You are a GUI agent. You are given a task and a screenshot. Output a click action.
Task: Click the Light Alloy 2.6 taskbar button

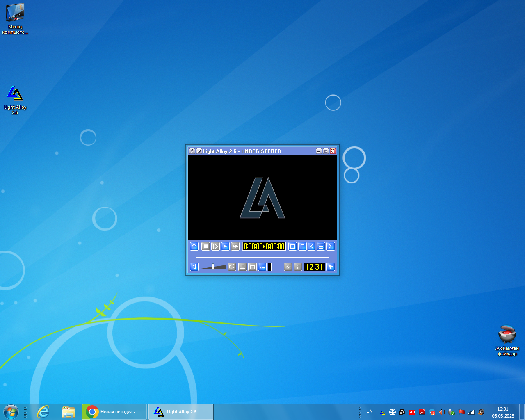181,412
